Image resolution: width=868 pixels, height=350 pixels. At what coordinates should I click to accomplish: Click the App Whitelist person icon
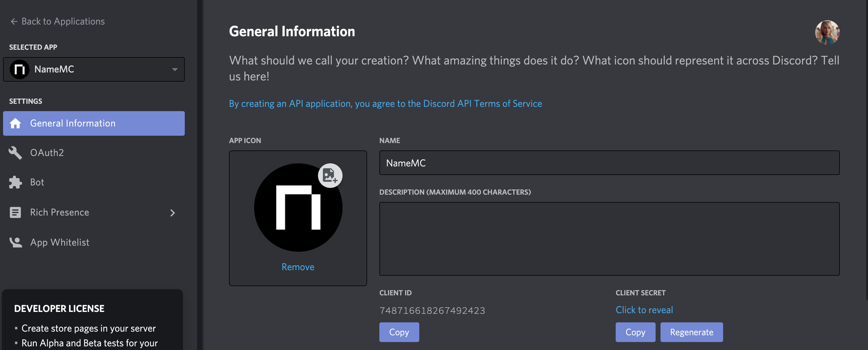tap(15, 243)
